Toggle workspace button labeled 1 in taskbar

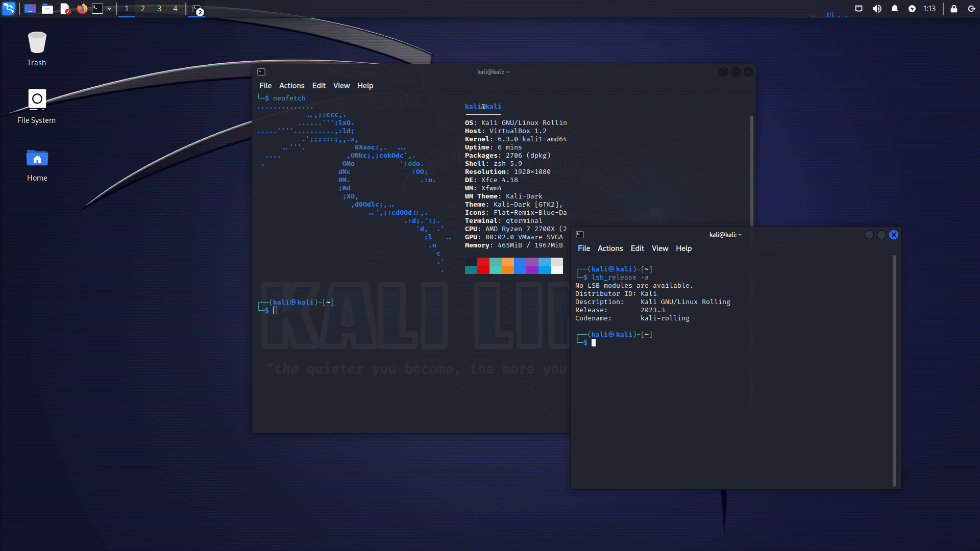click(127, 8)
